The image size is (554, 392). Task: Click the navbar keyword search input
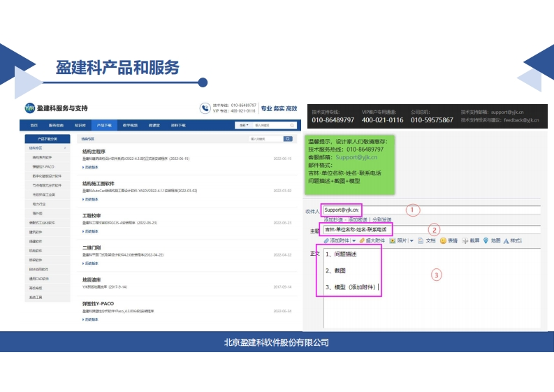[x=271, y=125]
